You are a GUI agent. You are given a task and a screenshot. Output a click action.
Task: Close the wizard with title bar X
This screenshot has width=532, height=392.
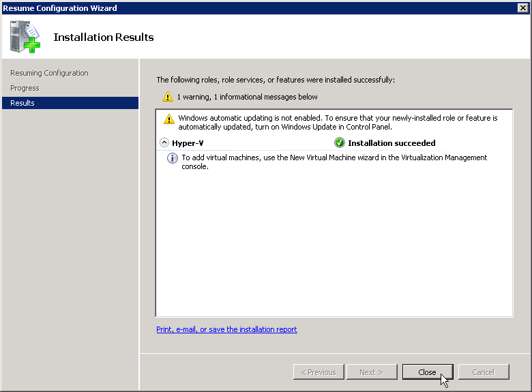(523, 7)
